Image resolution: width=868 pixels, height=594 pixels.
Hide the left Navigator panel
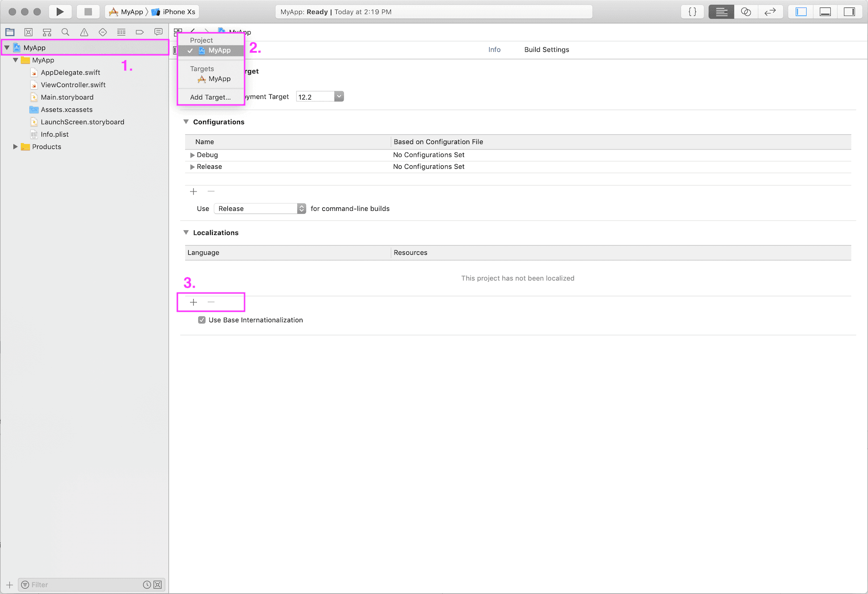click(x=801, y=12)
